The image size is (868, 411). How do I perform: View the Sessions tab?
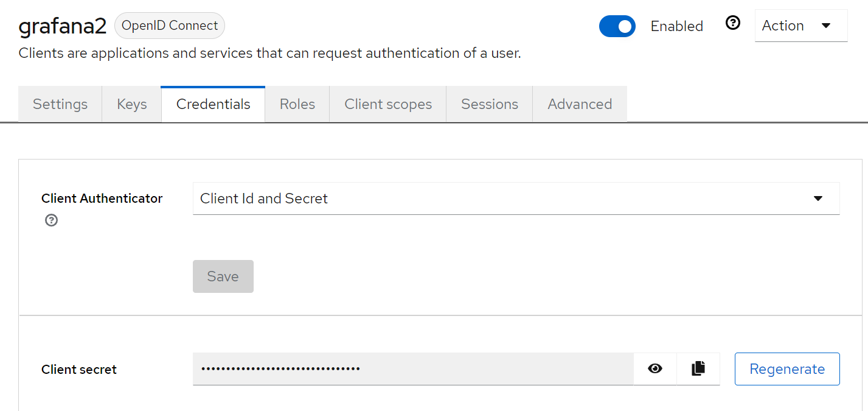point(490,104)
